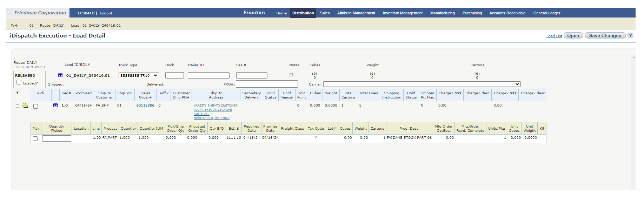Click the Friedman Corporation logo text

[40, 13]
